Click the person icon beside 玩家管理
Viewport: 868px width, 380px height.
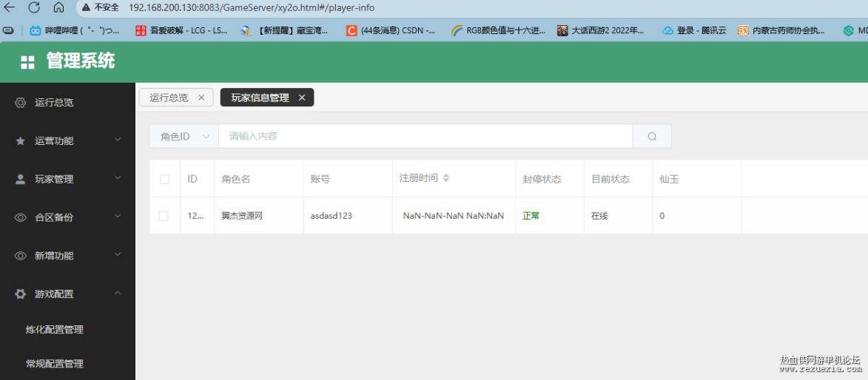(x=21, y=179)
